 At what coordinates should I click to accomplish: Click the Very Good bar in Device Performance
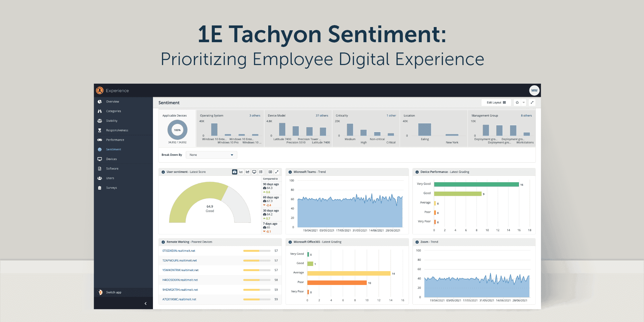pyautogui.click(x=476, y=185)
